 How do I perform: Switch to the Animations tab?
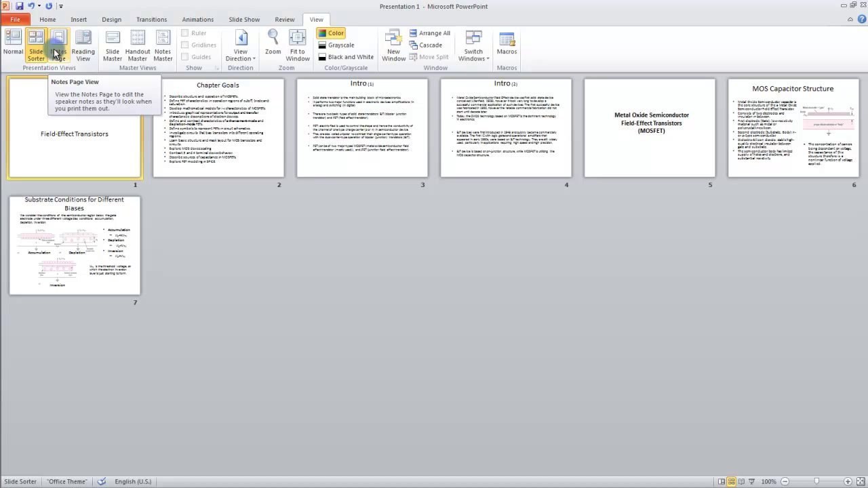(198, 20)
